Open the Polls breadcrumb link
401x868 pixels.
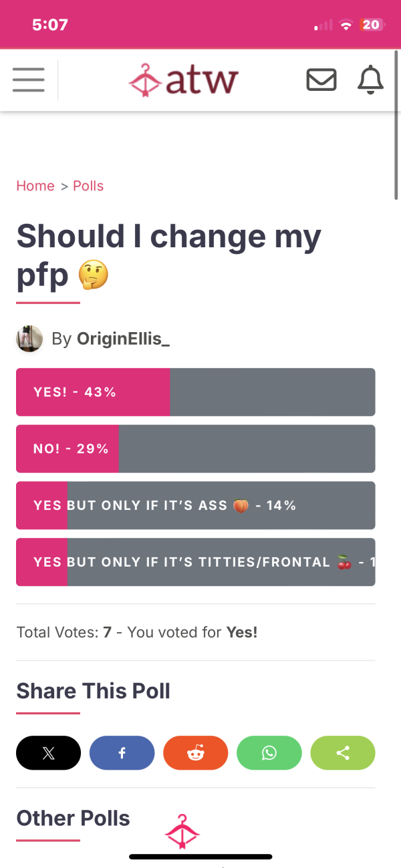88,186
